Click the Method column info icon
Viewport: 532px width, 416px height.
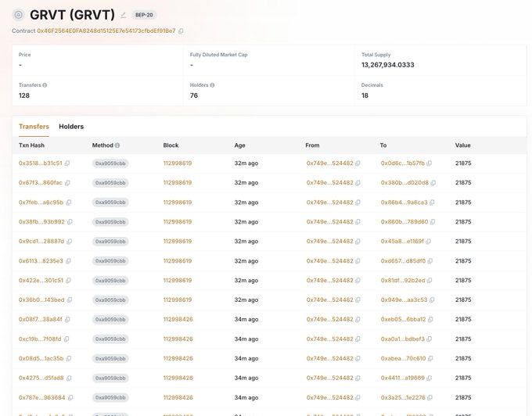click(x=117, y=145)
